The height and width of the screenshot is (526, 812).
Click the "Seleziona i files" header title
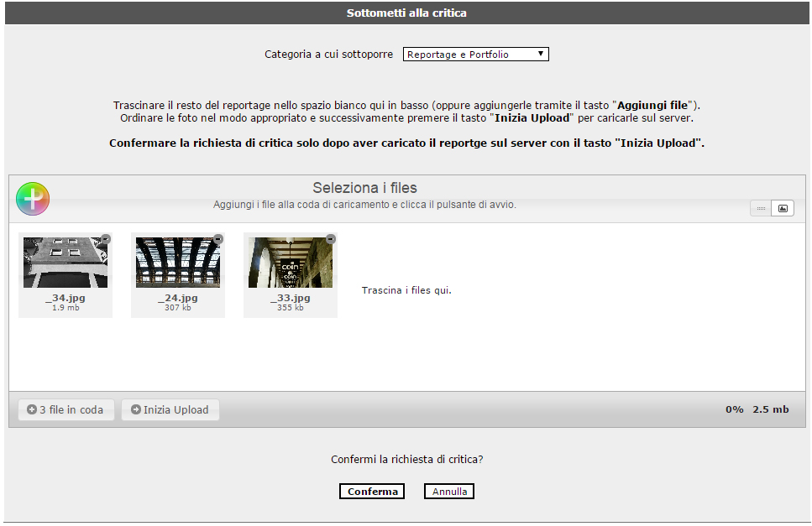click(364, 188)
